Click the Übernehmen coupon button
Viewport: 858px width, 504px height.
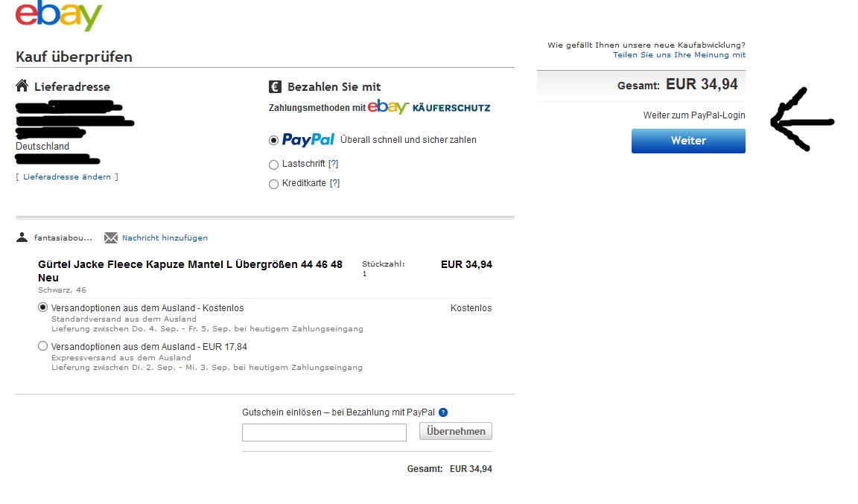tap(456, 431)
